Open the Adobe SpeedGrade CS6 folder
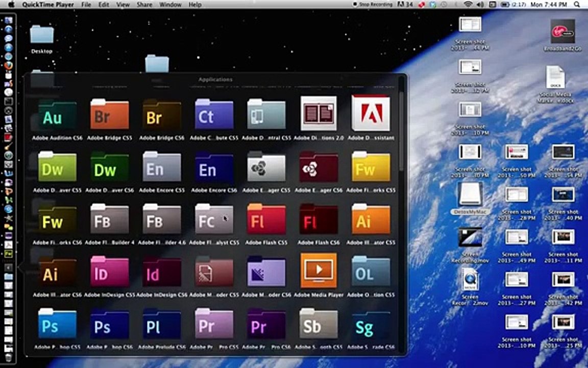The width and height of the screenshot is (588, 368). point(371,324)
